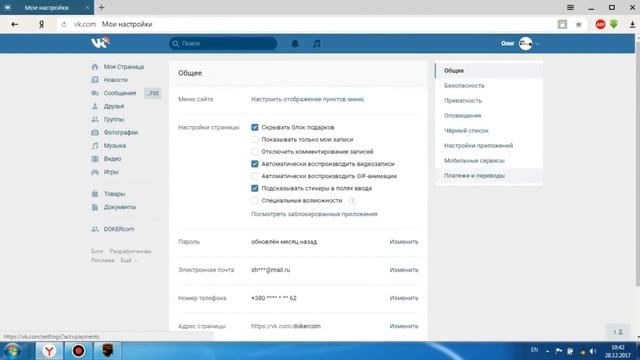Screen dimensions: 640x360
Task: Click the Музыка sidebar icon
Action: (95, 146)
